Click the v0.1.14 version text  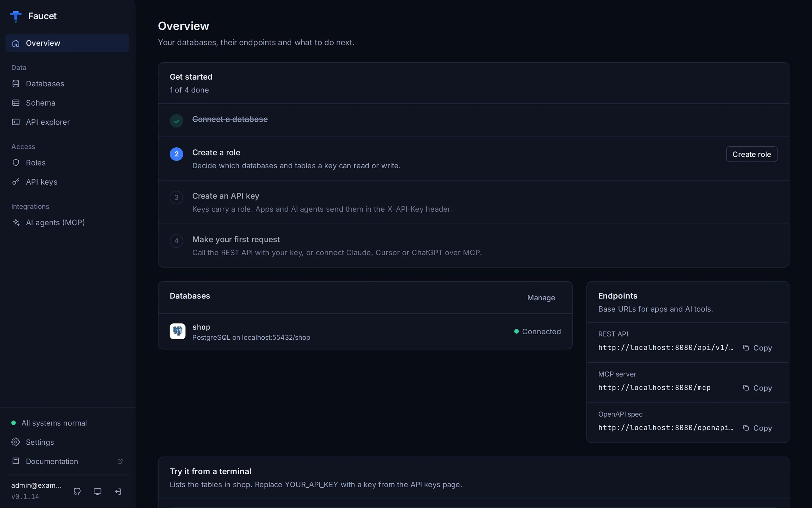25,497
